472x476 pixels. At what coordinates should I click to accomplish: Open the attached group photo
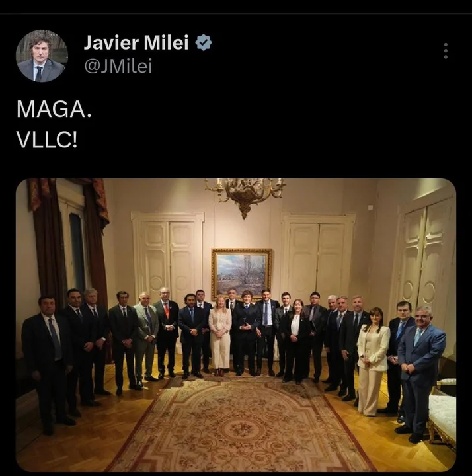236,325
